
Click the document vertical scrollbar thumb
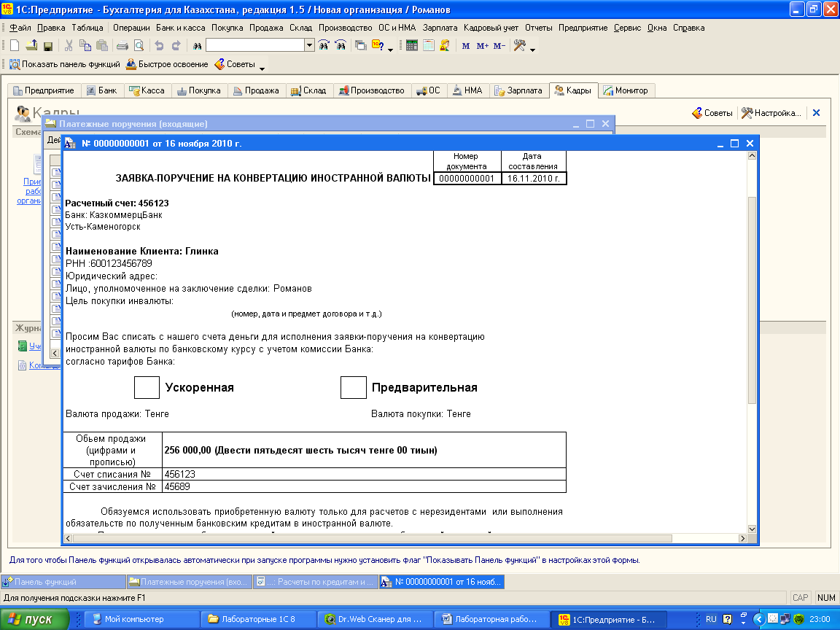[752, 300]
